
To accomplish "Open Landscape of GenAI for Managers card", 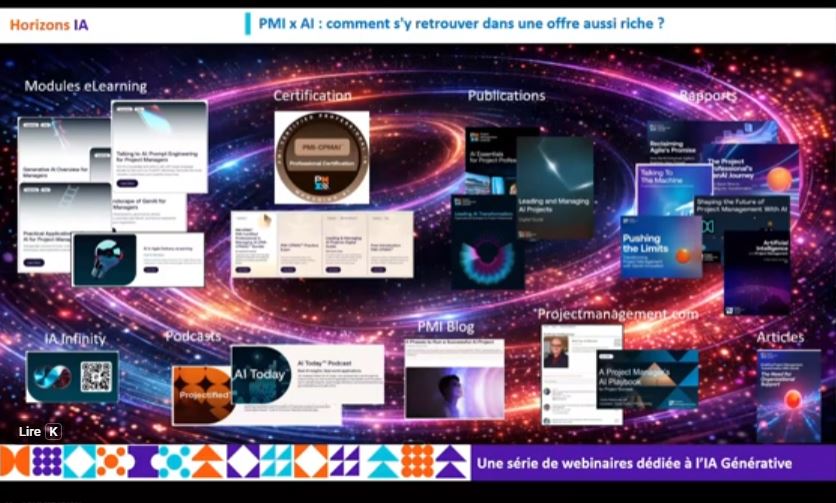I will tap(149, 212).
